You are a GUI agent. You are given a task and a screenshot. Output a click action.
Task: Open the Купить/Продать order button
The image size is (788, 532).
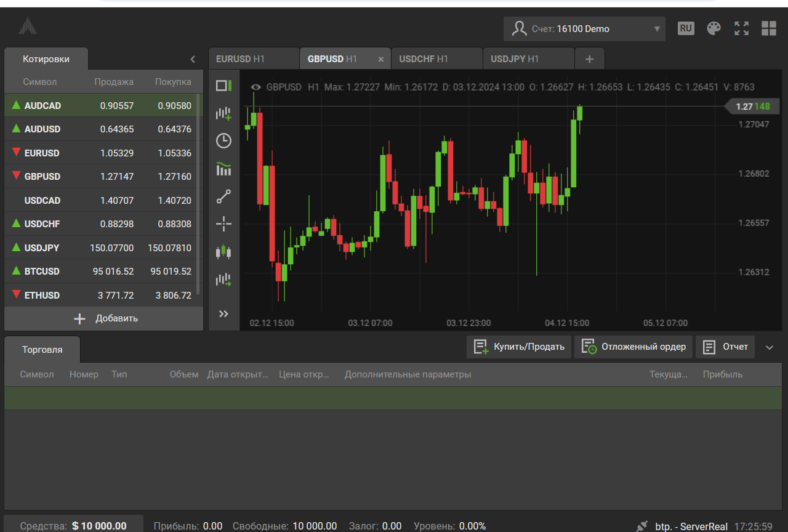[519, 347]
